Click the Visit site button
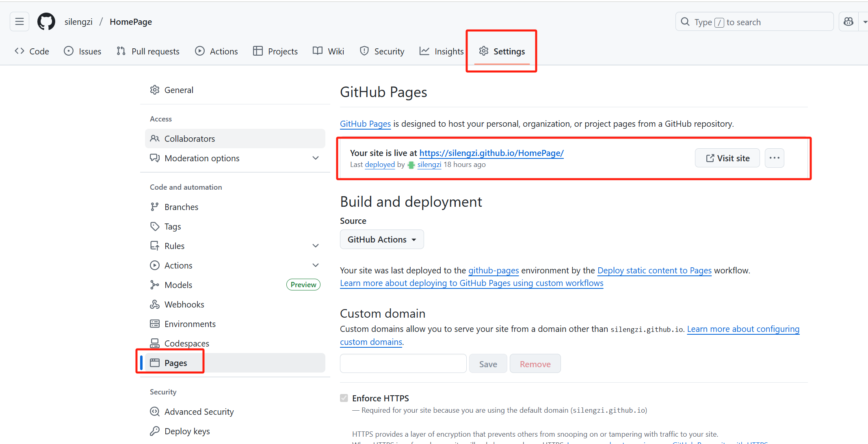868x444 pixels. 727,158
